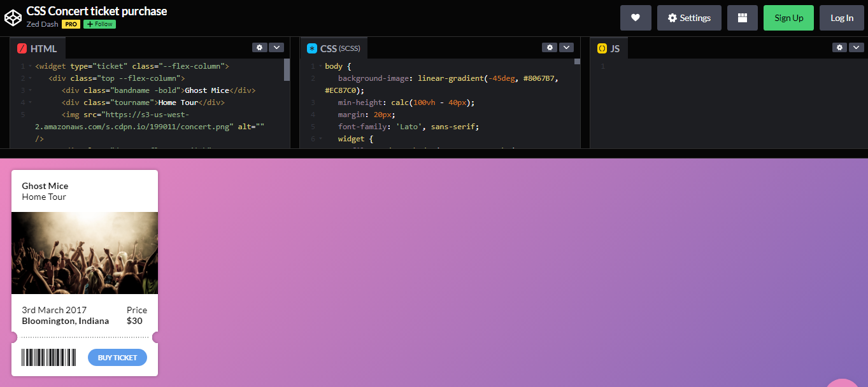Click the Sign Up button
This screenshot has height=387, width=868.
(788, 18)
